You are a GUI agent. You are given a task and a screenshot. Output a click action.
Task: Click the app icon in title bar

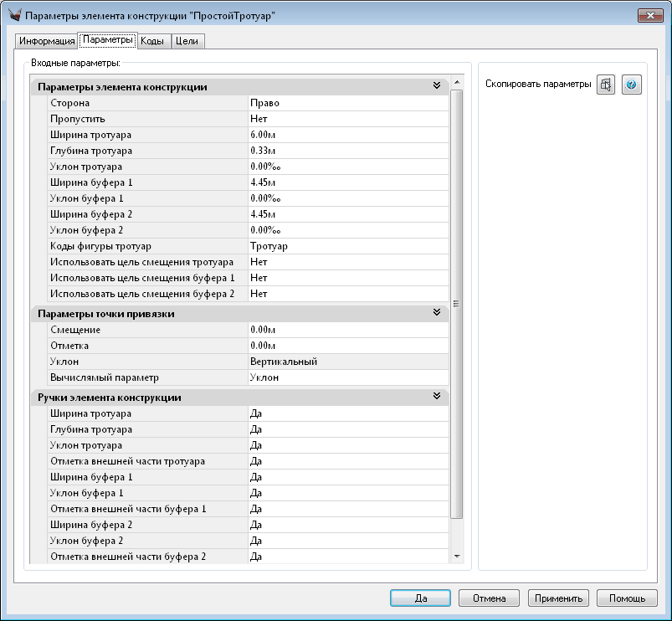pos(13,15)
